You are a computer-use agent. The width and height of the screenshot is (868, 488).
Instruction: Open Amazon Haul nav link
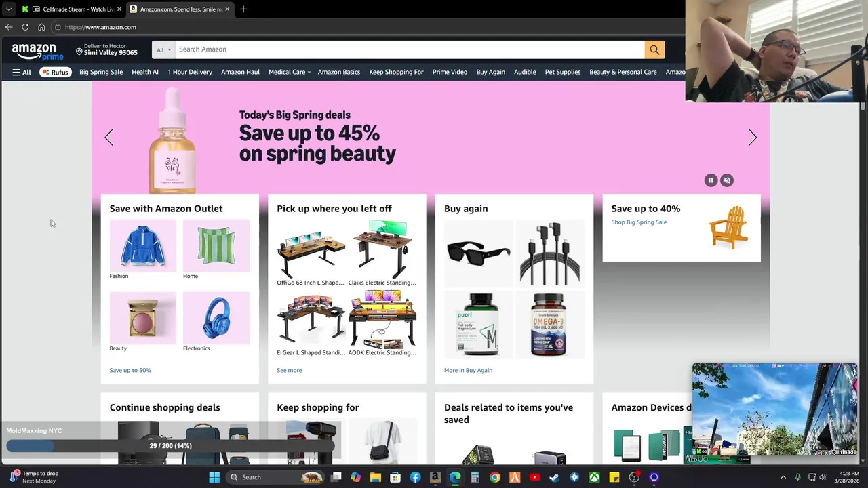240,72
